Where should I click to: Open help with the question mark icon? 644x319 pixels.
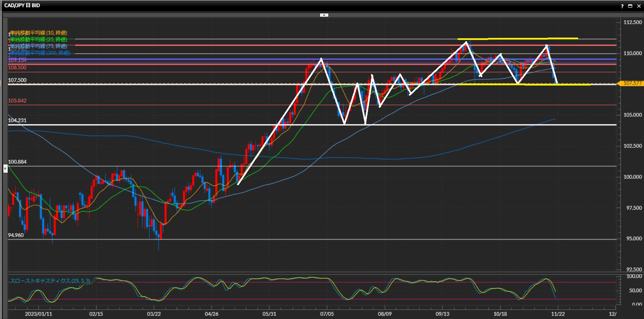pos(622,6)
